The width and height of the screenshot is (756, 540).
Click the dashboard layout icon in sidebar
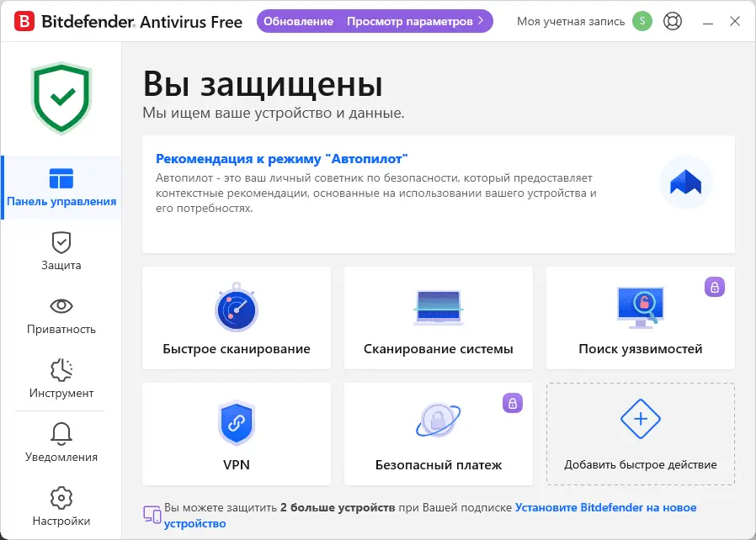[61, 178]
